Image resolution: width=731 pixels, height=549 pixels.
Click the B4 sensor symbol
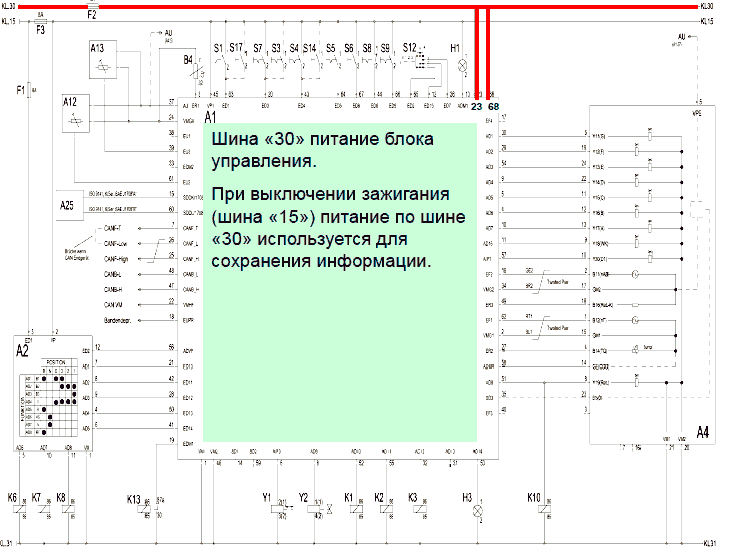click(x=196, y=71)
